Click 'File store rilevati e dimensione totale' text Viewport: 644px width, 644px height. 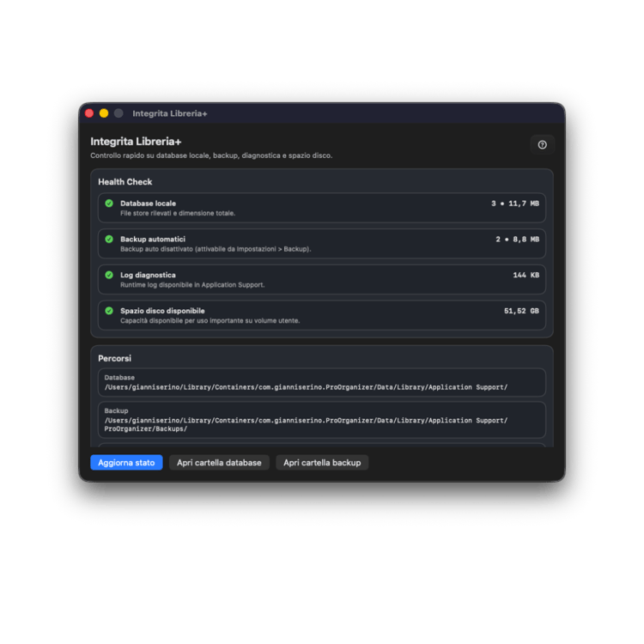point(178,213)
